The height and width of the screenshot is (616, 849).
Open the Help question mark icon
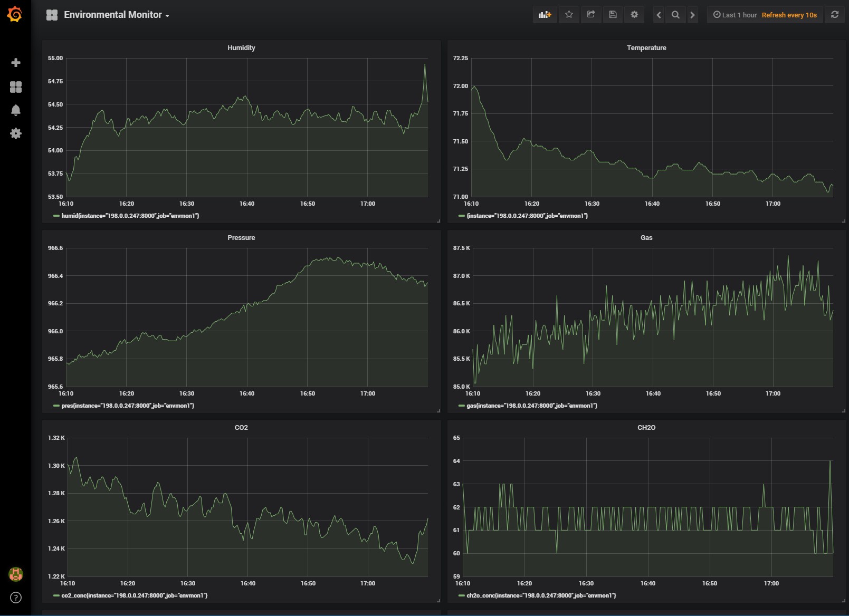coord(16,598)
